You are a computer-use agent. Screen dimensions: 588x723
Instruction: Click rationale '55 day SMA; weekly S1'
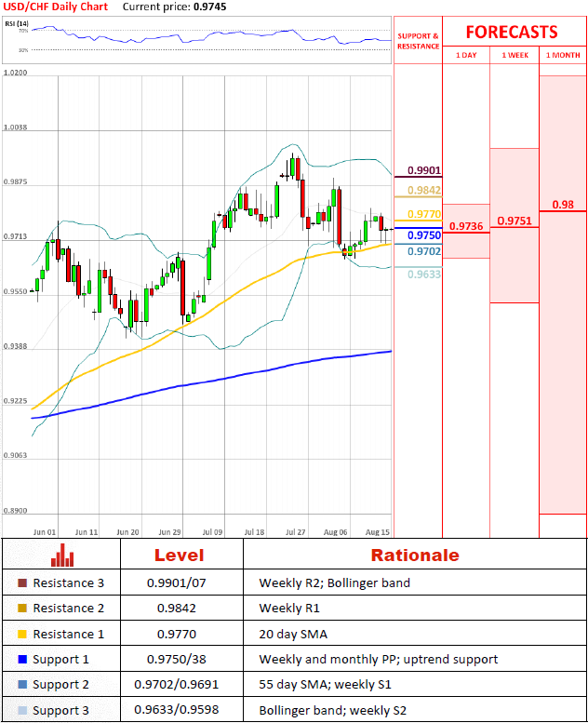(325, 685)
